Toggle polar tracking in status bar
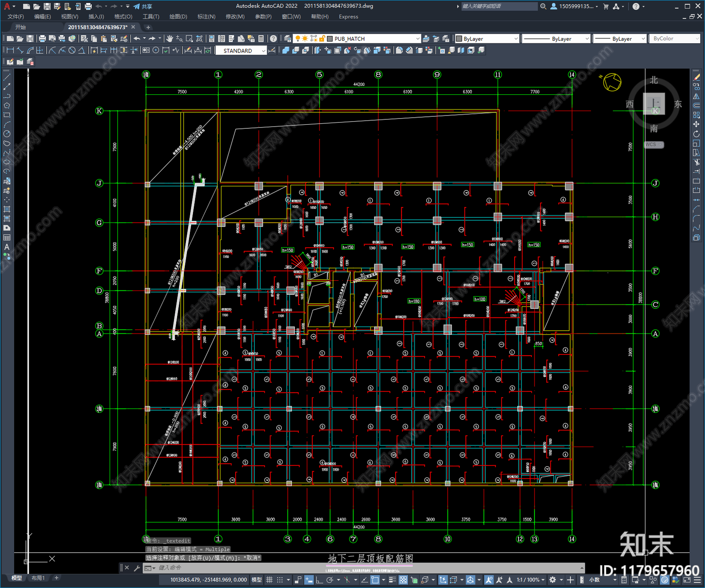The width and height of the screenshot is (705, 588). 330,580
